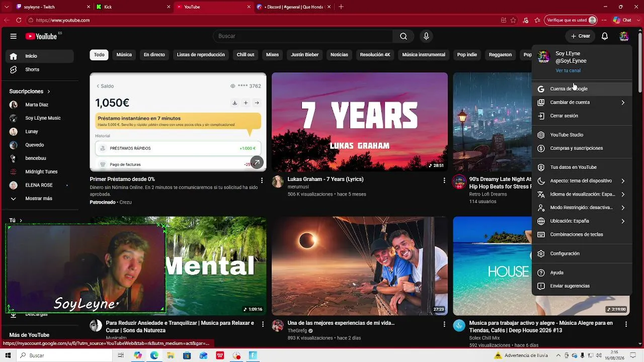Image resolution: width=644 pixels, height=362 pixels.
Task: Open options for Lukas Graham video
Action: coord(444,180)
